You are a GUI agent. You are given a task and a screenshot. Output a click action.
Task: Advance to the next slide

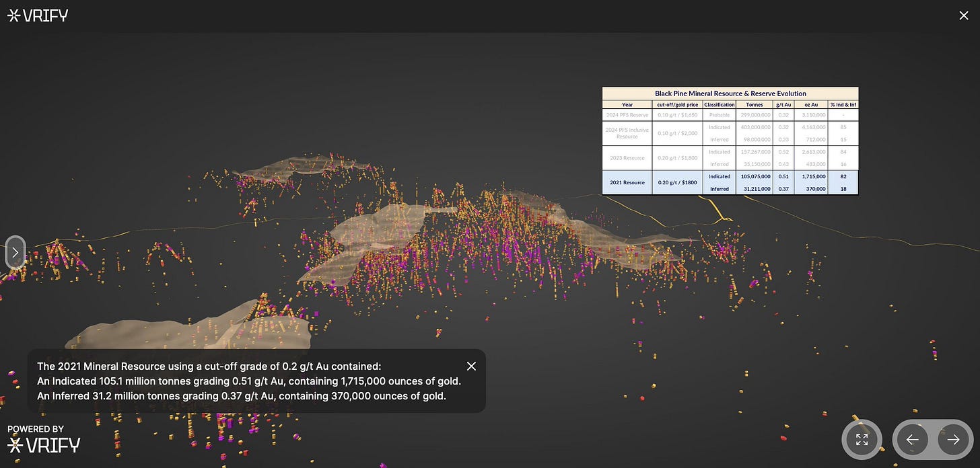[953, 440]
